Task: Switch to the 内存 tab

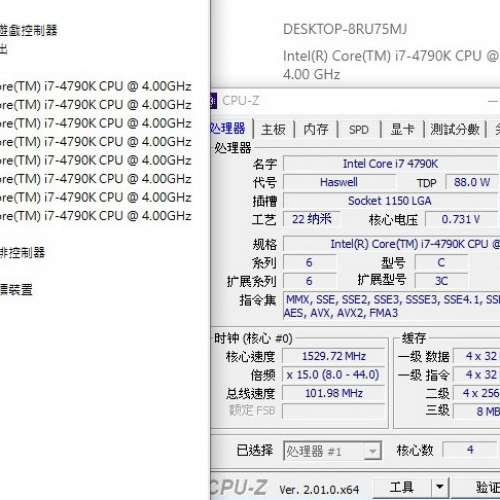Action: pos(316,129)
